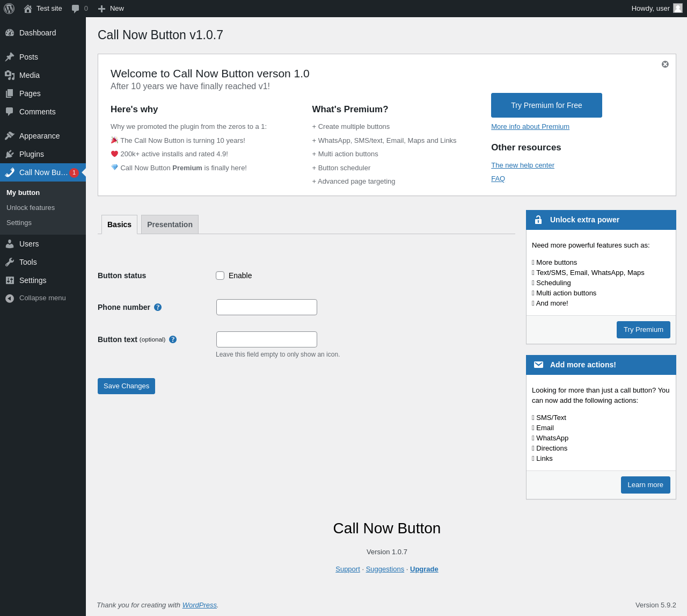The image size is (687, 616).
Task: Click Try Premium for Free button
Action: pos(546,105)
